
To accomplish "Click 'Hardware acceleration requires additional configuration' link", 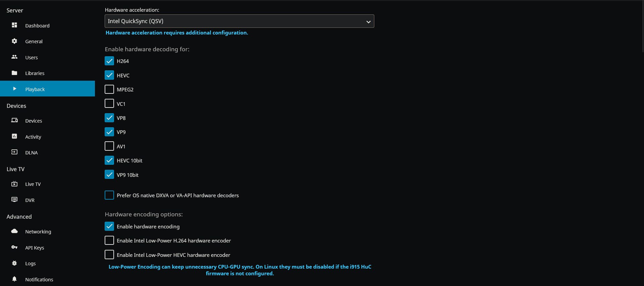I will click(177, 33).
